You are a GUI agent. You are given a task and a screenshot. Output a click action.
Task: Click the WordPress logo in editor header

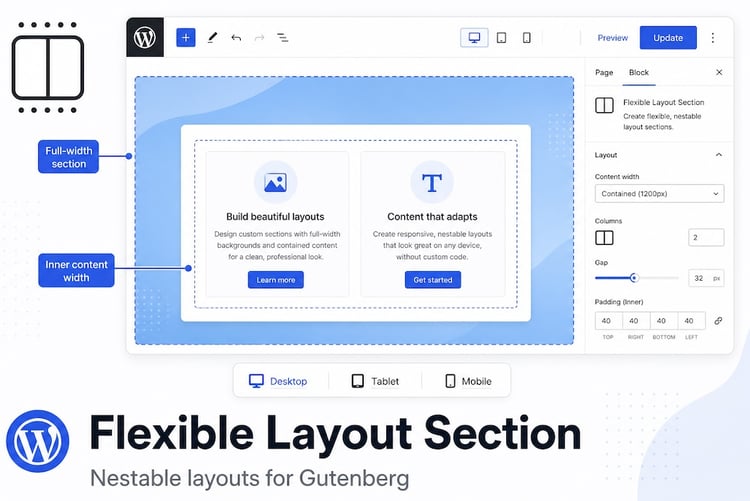[x=145, y=37]
